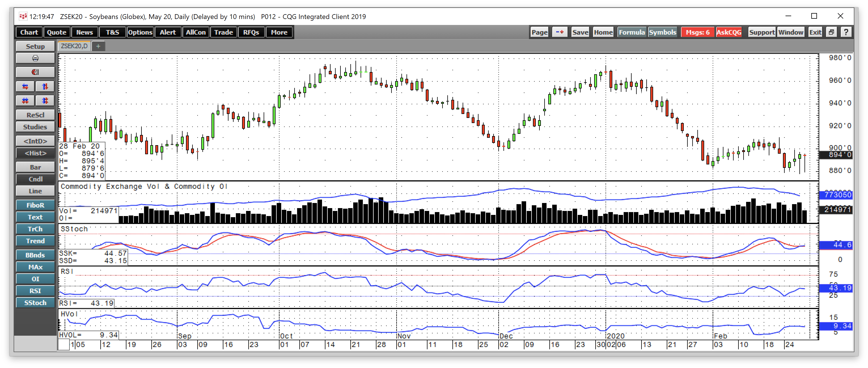868x368 pixels.
Task: Click the CQG application icon in title bar
Action: pyautogui.click(x=23, y=16)
